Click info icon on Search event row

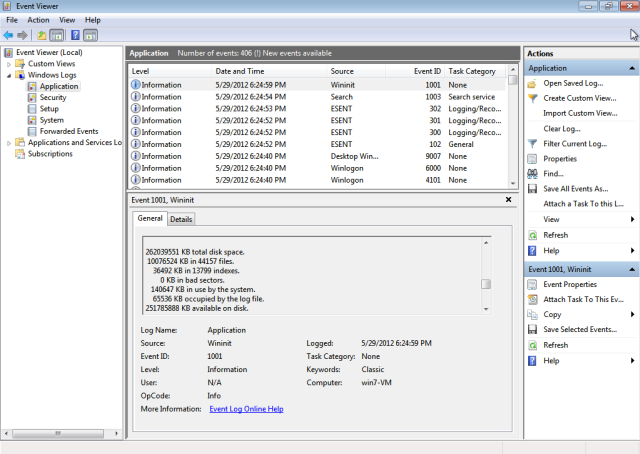(136, 97)
